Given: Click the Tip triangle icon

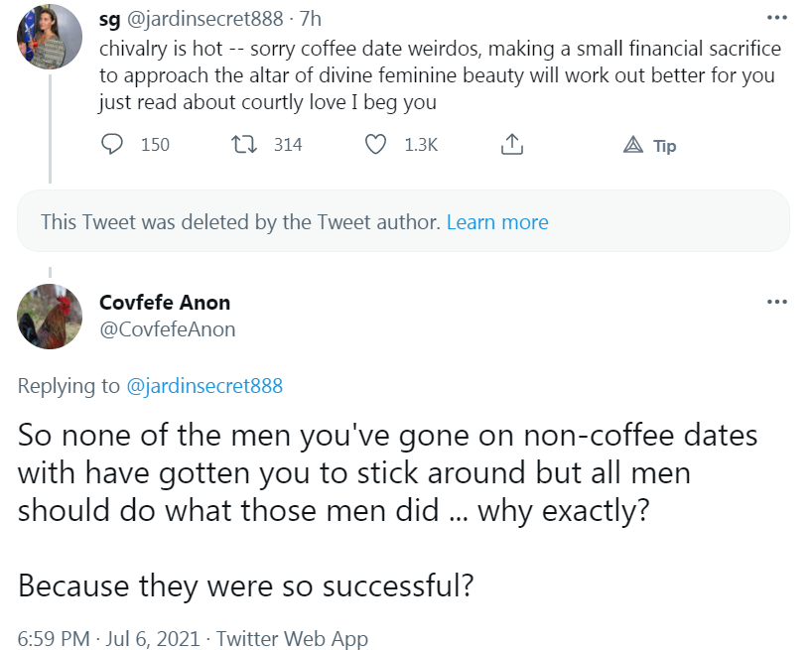Looking at the screenshot, I should pyautogui.click(x=633, y=146).
